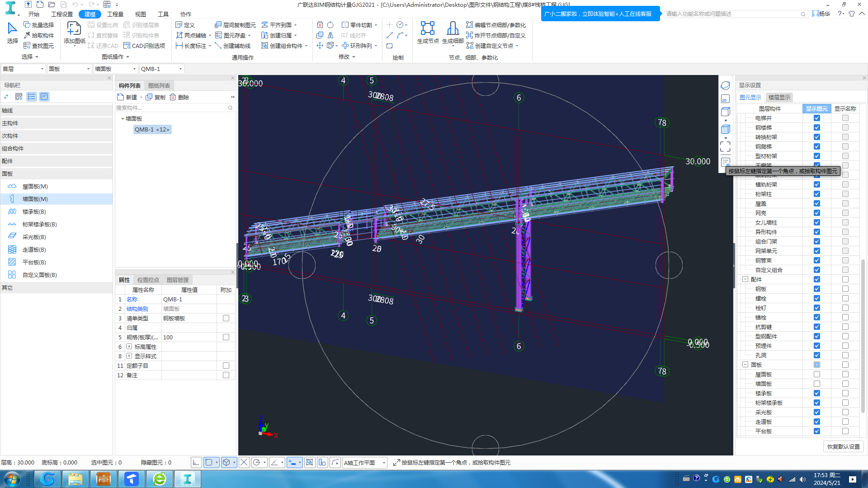Viewport: 868px width, 488px height.
Task: Select the 选择 arrow tool
Action: (12, 33)
